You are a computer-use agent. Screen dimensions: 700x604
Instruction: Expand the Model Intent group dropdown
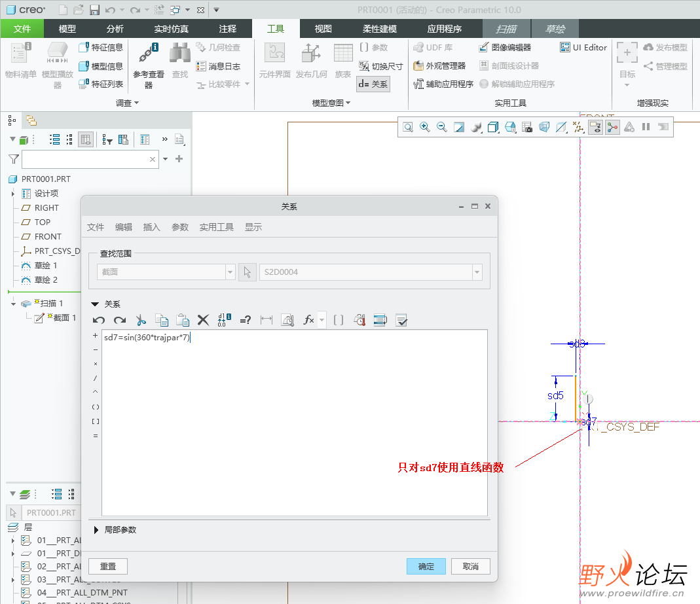[x=331, y=103]
